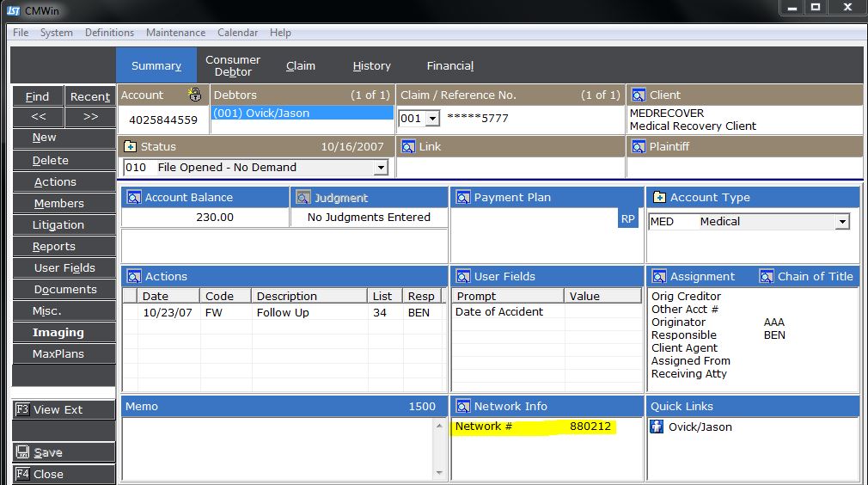Open the Actions panel lookup icon
This screenshot has height=485, width=868.
133,276
